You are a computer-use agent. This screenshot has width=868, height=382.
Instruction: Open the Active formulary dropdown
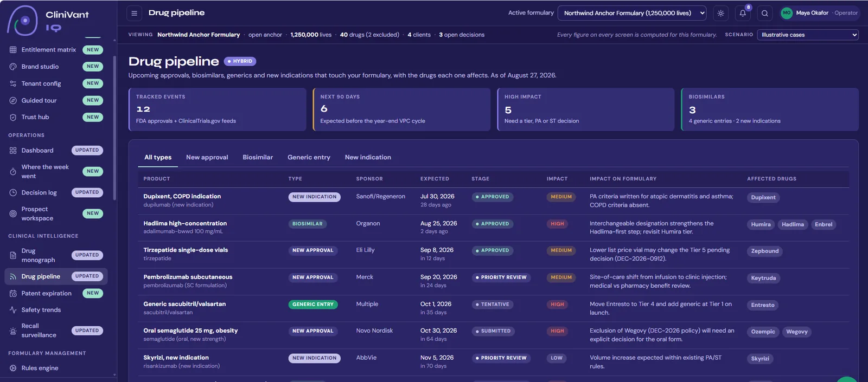pos(632,13)
